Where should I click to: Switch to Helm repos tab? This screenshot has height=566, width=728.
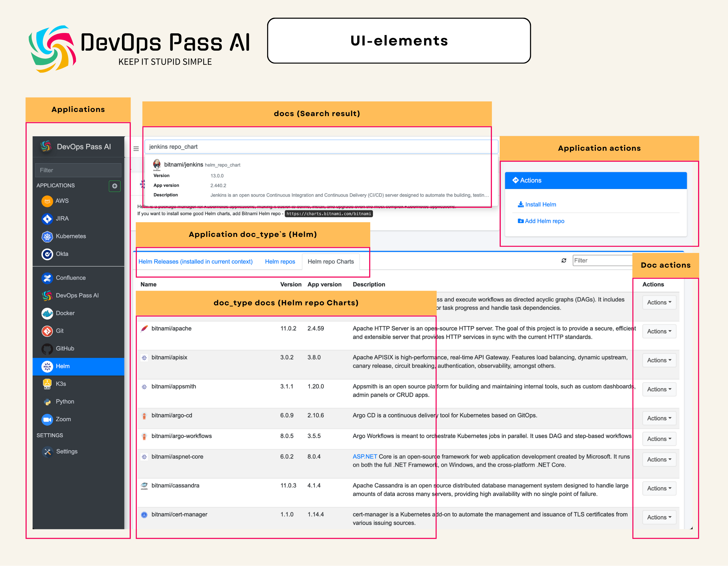[280, 262]
